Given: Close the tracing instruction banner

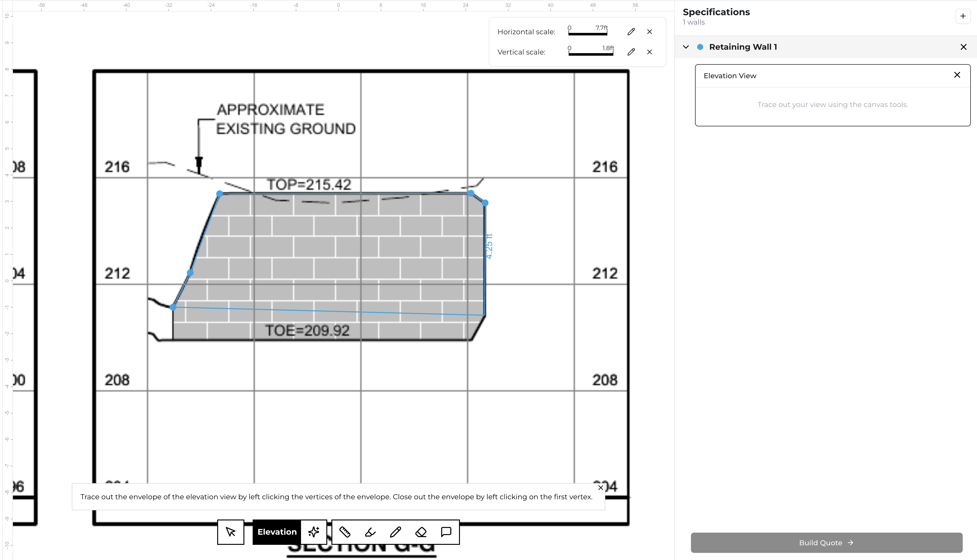Looking at the screenshot, I should point(600,487).
